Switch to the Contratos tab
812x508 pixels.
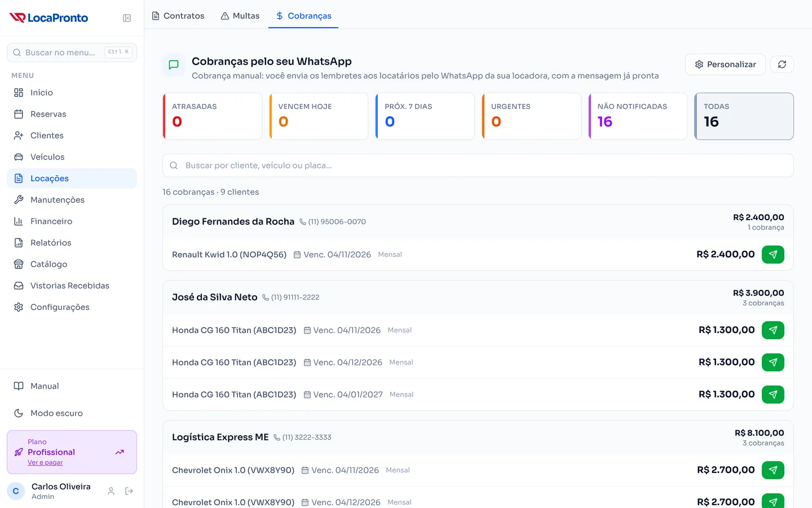tap(178, 16)
